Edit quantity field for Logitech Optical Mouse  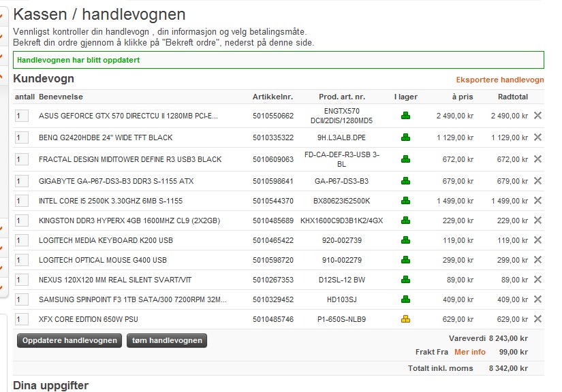(22, 260)
